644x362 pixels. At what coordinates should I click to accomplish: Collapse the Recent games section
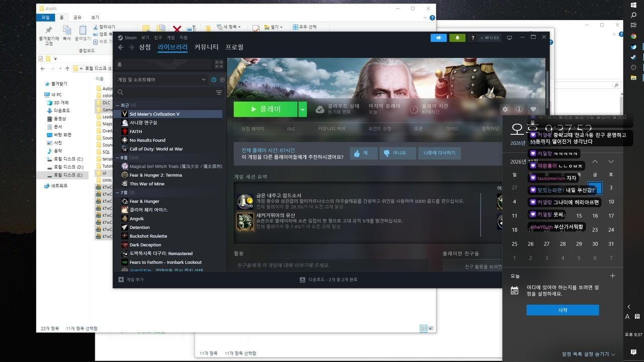tap(118, 105)
